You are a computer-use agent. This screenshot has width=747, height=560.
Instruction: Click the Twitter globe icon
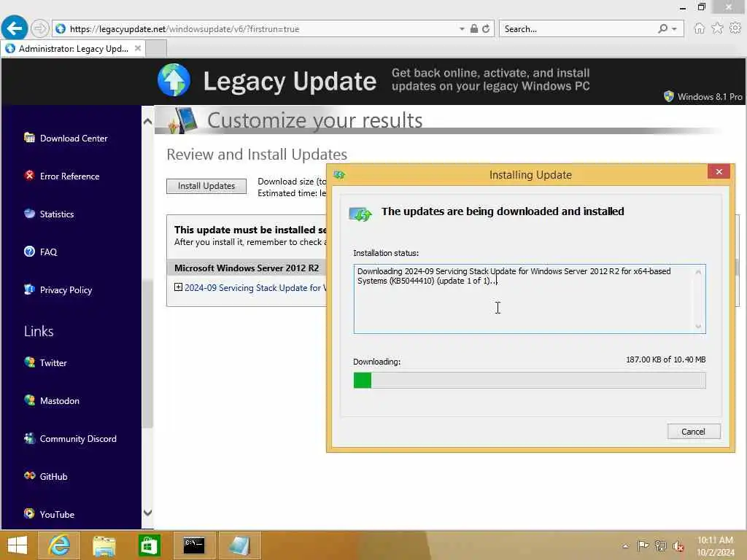tap(29, 362)
